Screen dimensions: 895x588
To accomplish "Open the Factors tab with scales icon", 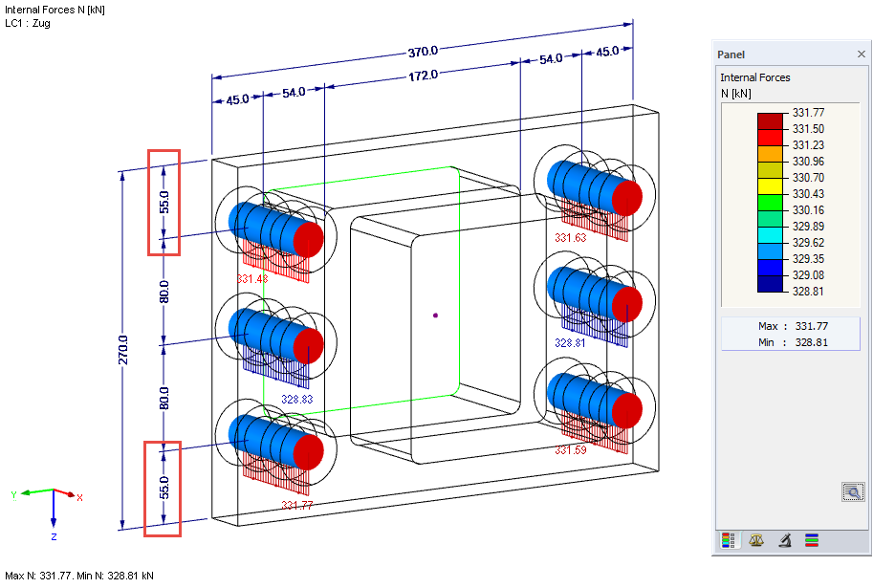I will click(755, 540).
